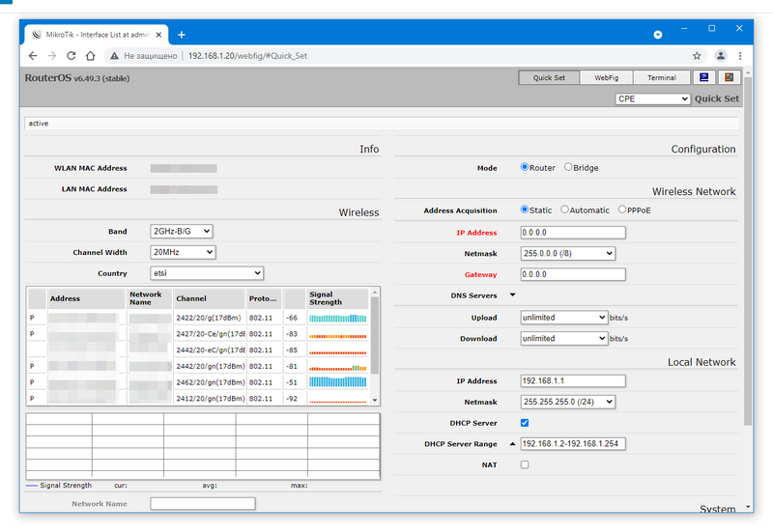Collapse the DHCP Server Range arrow
773x532 pixels.
pyautogui.click(x=513, y=444)
